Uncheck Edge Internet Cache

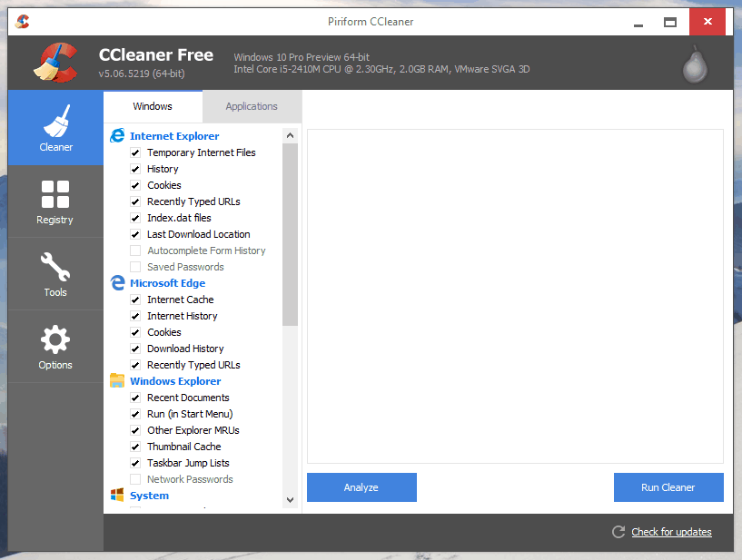135,300
